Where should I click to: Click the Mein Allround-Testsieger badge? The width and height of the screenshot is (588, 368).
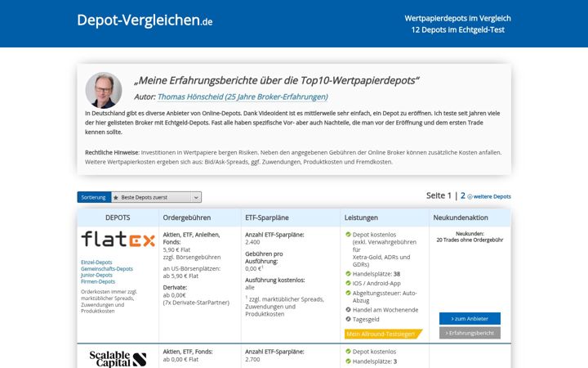click(382, 334)
